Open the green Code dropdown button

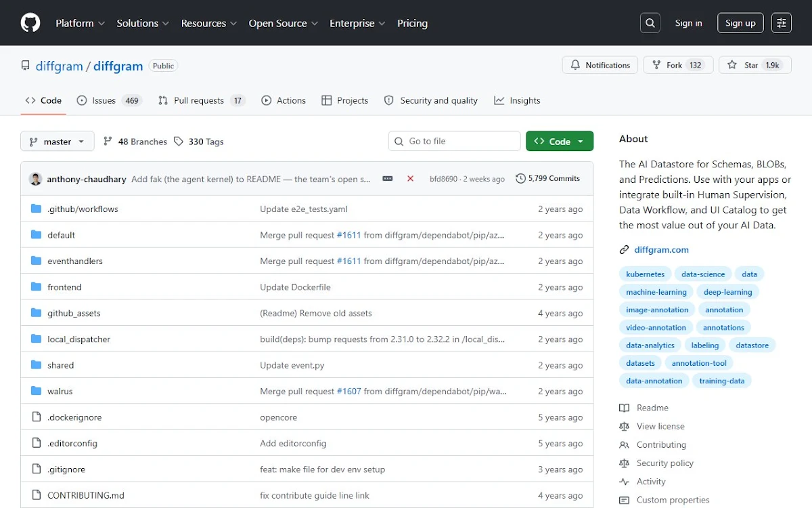coord(560,142)
